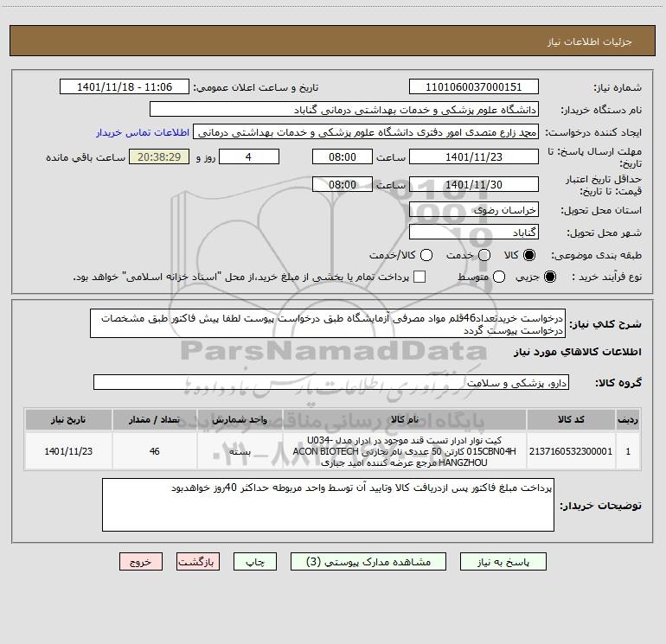Click the row number 1 cell
This screenshot has height=644, width=666.
[x=628, y=451]
